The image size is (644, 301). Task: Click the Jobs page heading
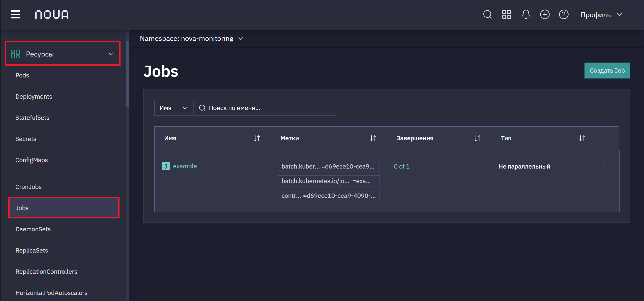161,71
